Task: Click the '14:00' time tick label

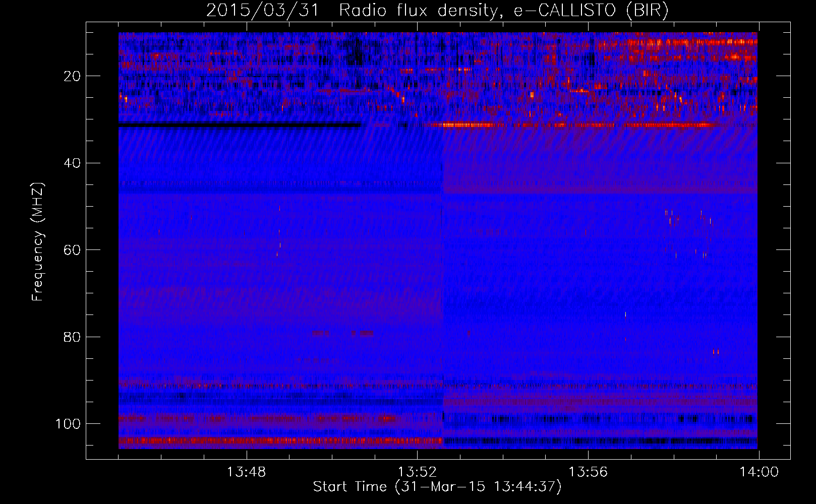Action: click(x=759, y=472)
